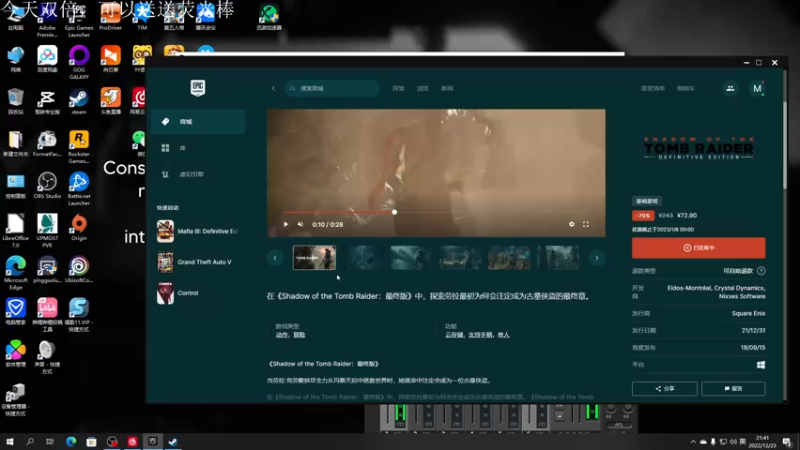Image resolution: width=800 pixels, height=450 pixels.
Task: Open Microsoft Store on the taskbar
Action: 91,442
